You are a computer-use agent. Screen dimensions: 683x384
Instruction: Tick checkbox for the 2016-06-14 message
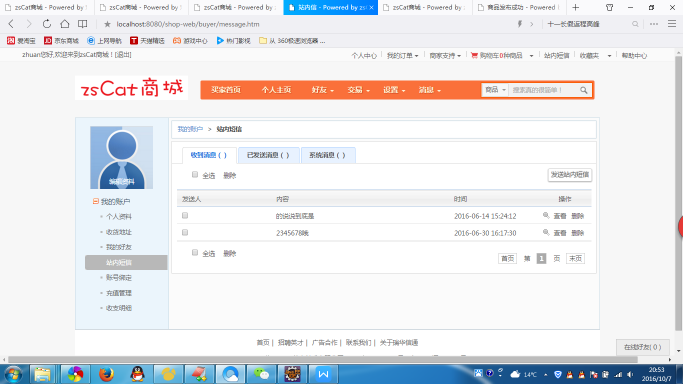(x=185, y=216)
